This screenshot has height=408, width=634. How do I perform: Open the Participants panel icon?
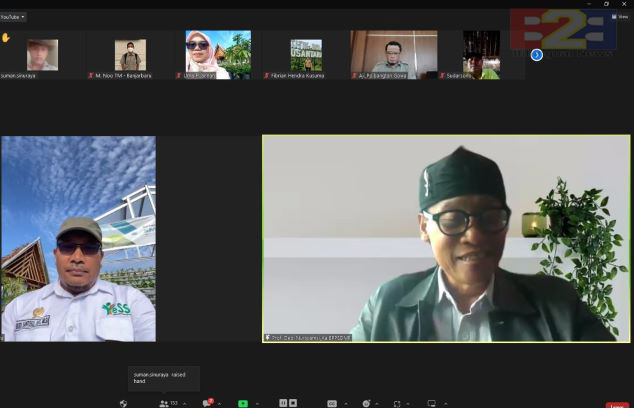164,404
